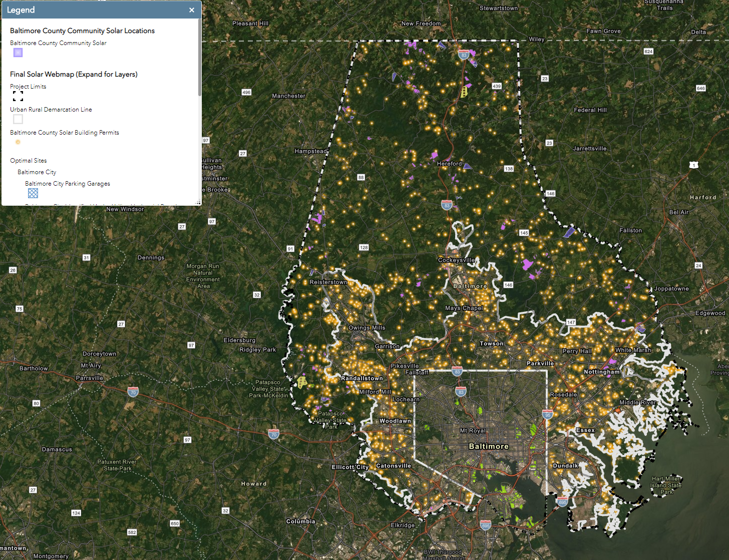This screenshot has height=560, width=729.
Task: Click the Route 138 marker
Action: (x=509, y=169)
